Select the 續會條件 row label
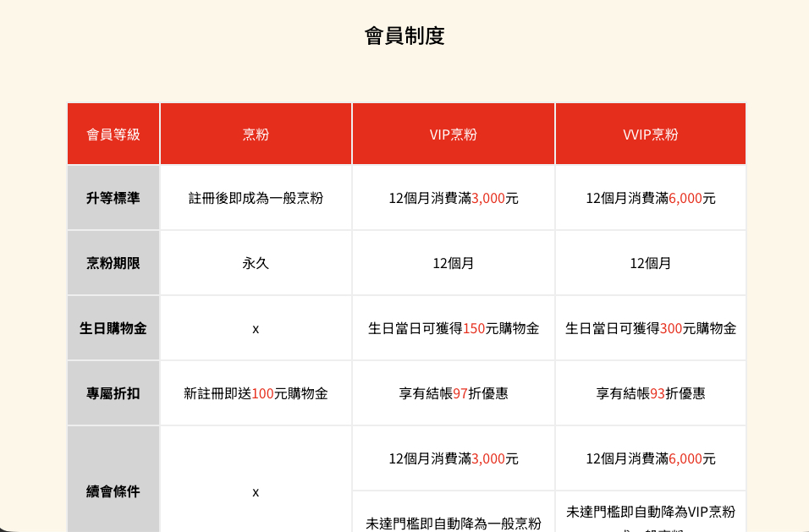 (113, 491)
